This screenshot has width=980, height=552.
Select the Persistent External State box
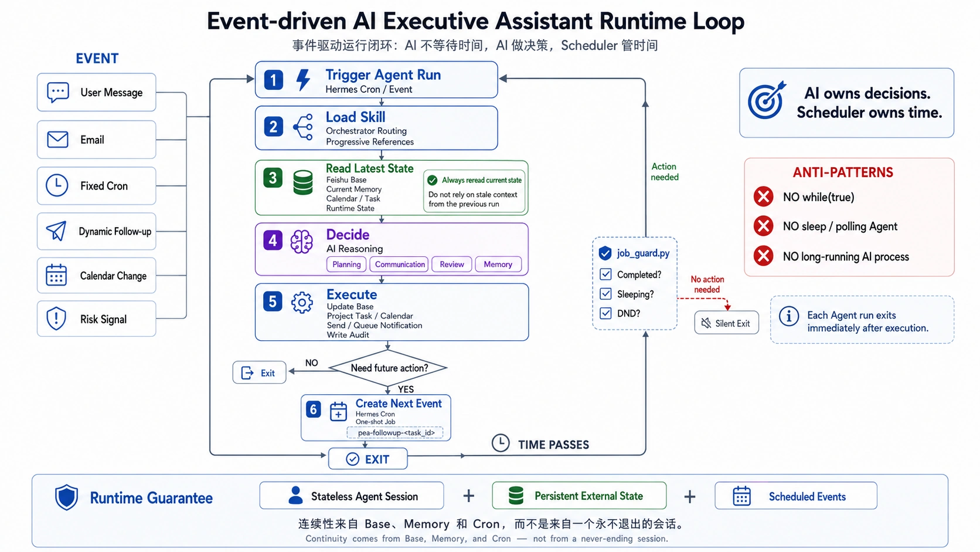(x=579, y=496)
